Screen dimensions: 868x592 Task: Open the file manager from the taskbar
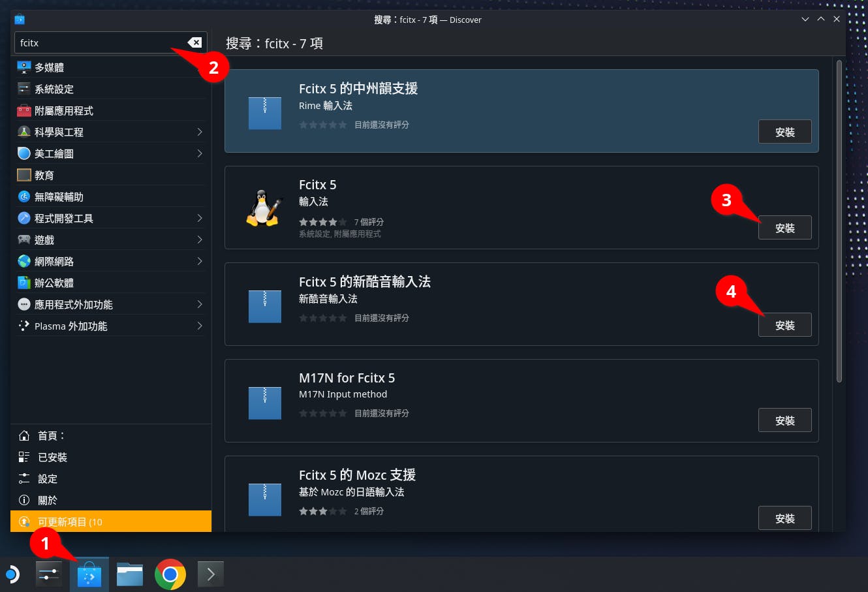(x=130, y=574)
